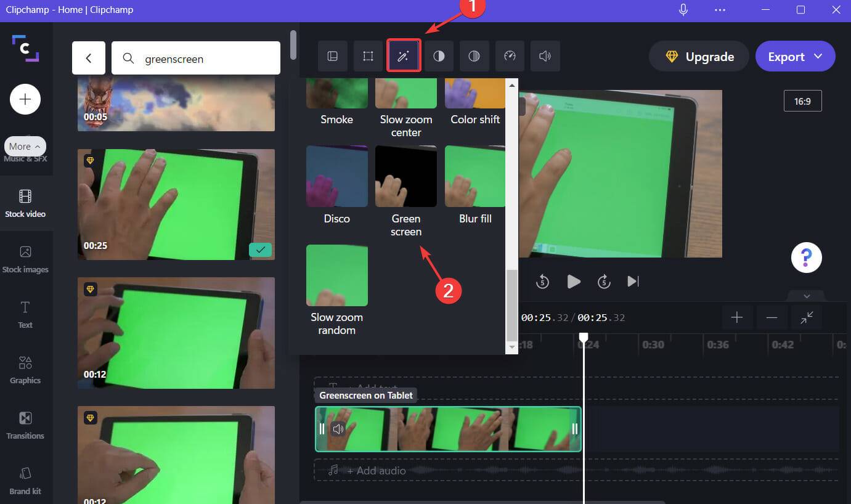Image resolution: width=851 pixels, height=504 pixels.
Task: Select the Speed control icon
Action: (510, 55)
